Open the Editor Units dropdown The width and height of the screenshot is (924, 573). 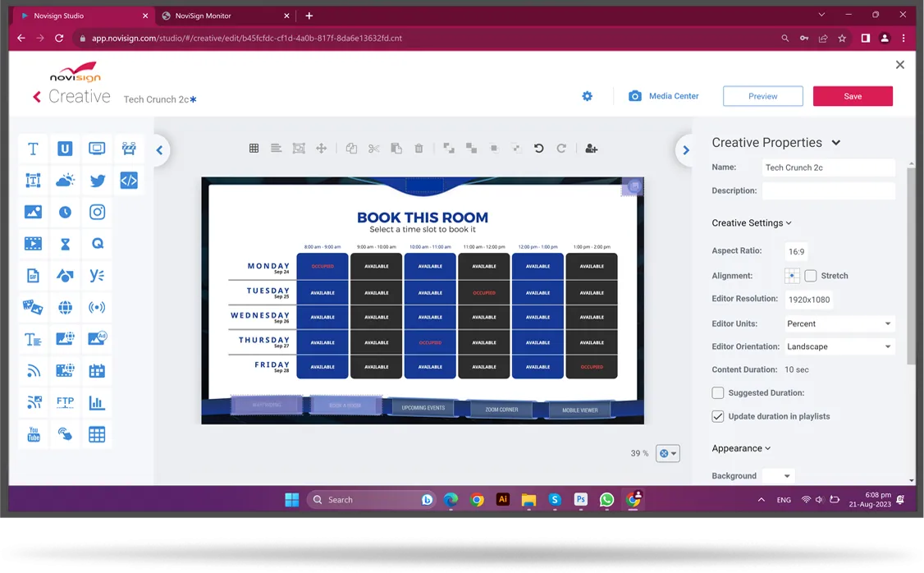(x=839, y=323)
